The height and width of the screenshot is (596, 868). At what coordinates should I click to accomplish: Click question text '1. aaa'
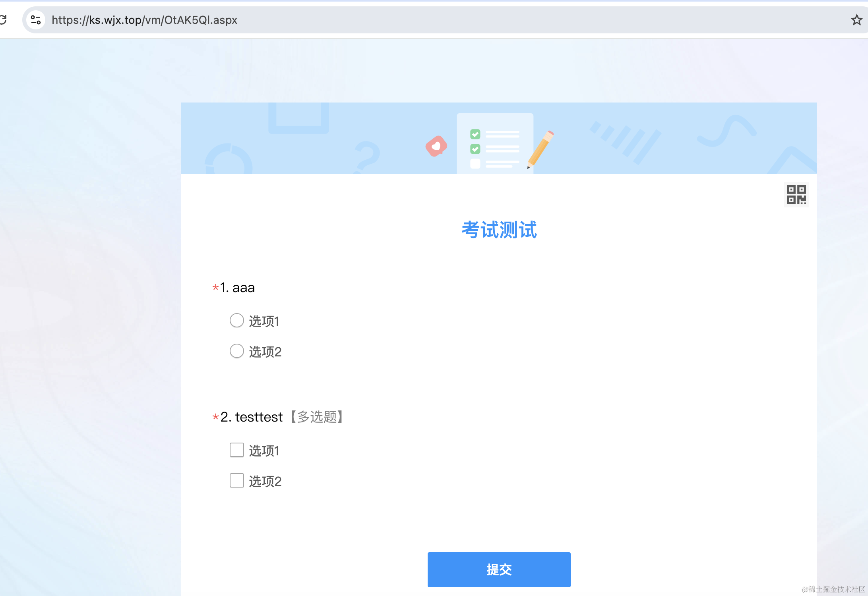pos(237,287)
